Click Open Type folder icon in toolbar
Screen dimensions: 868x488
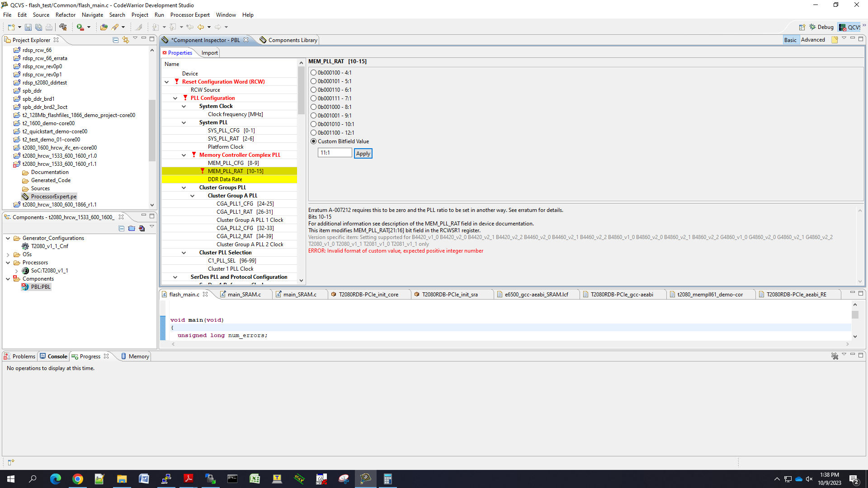coord(104,27)
